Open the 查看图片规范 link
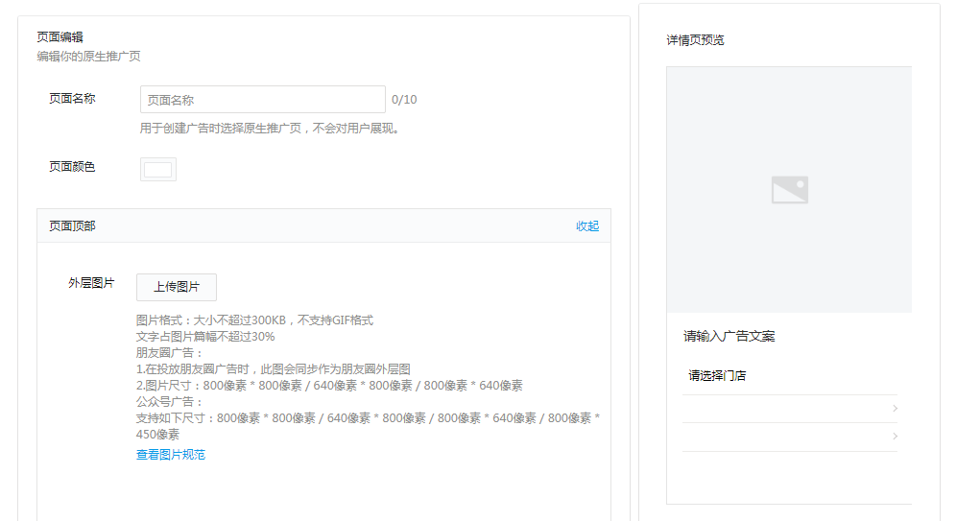This screenshot has width=980, height=521. click(x=171, y=455)
